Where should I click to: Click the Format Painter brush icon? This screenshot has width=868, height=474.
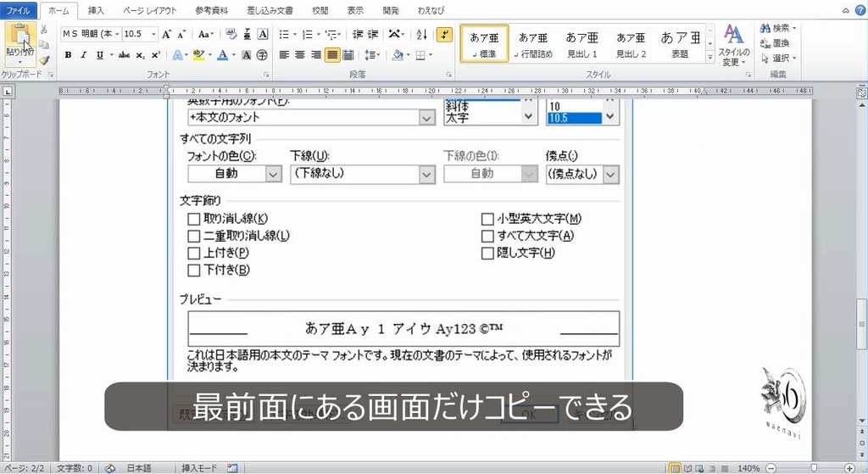tap(44, 60)
